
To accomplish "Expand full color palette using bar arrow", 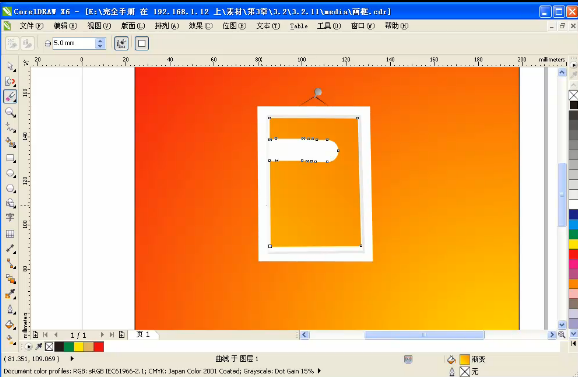I will (573, 343).
